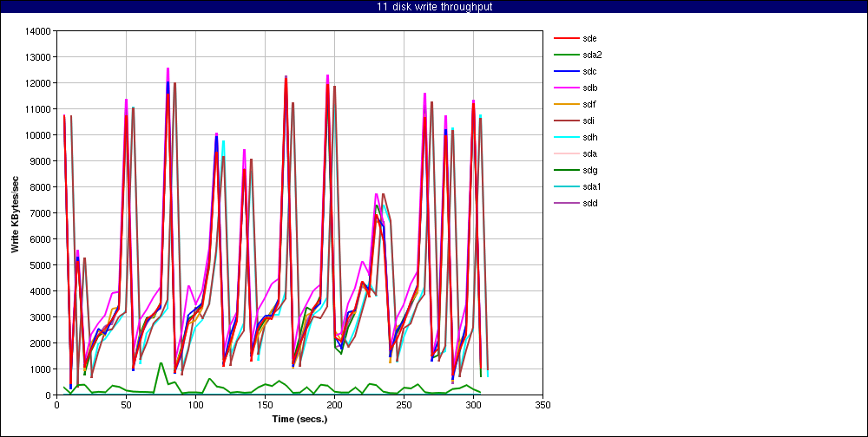
Task: Click the 3000 y-axis value
Action: click(41, 317)
